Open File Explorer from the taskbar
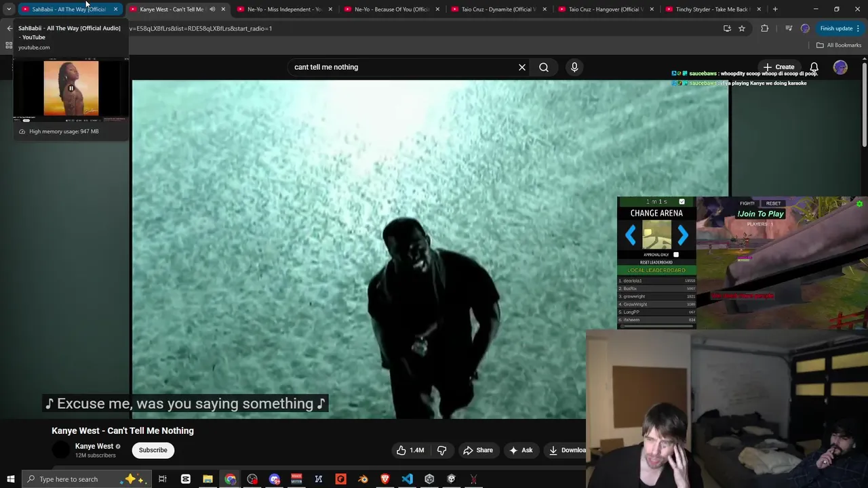Image resolution: width=868 pixels, height=488 pixels. [x=208, y=479]
